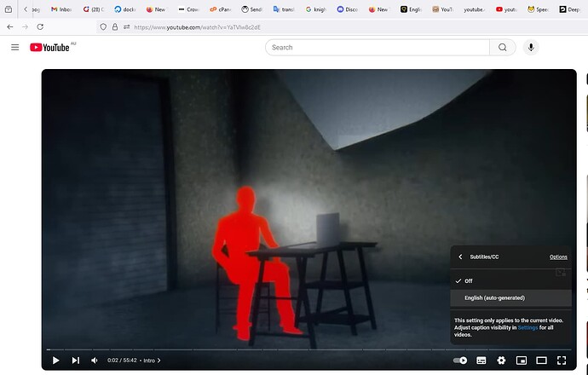This screenshot has height=375, width=588.
Task: Go to the YouTube home logo
Action: 50,47
